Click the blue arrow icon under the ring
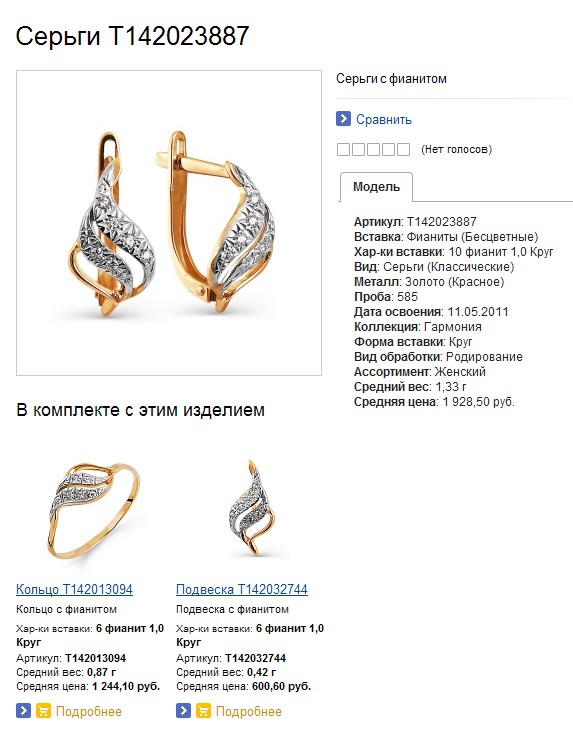Viewport: 573px width, 734px height. tap(23, 711)
